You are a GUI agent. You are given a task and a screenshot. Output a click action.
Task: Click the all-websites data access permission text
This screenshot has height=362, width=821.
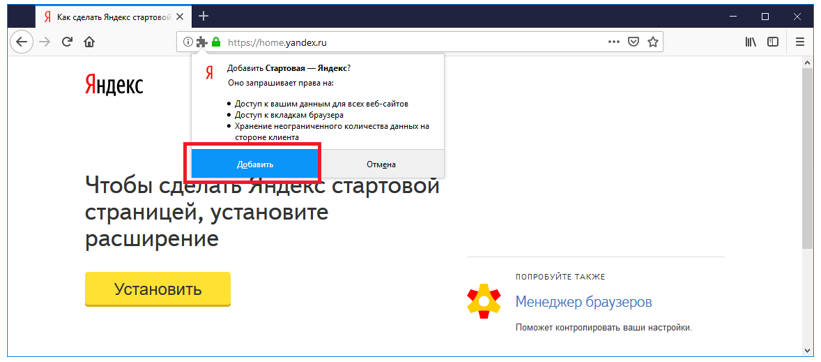(x=321, y=104)
